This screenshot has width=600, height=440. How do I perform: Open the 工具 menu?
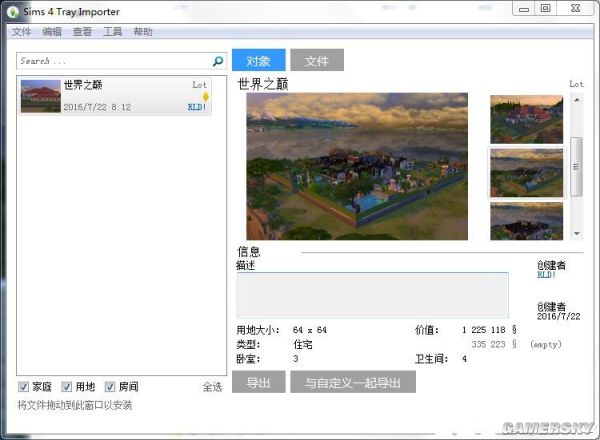(x=112, y=32)
